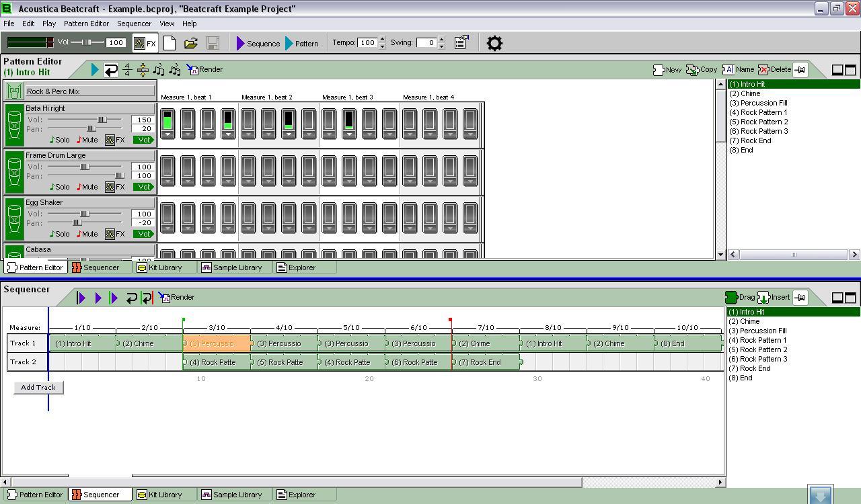The width and height of the screenshot is (861, 504).
Task: Click the Tempo value field
Action: (367, 42)
